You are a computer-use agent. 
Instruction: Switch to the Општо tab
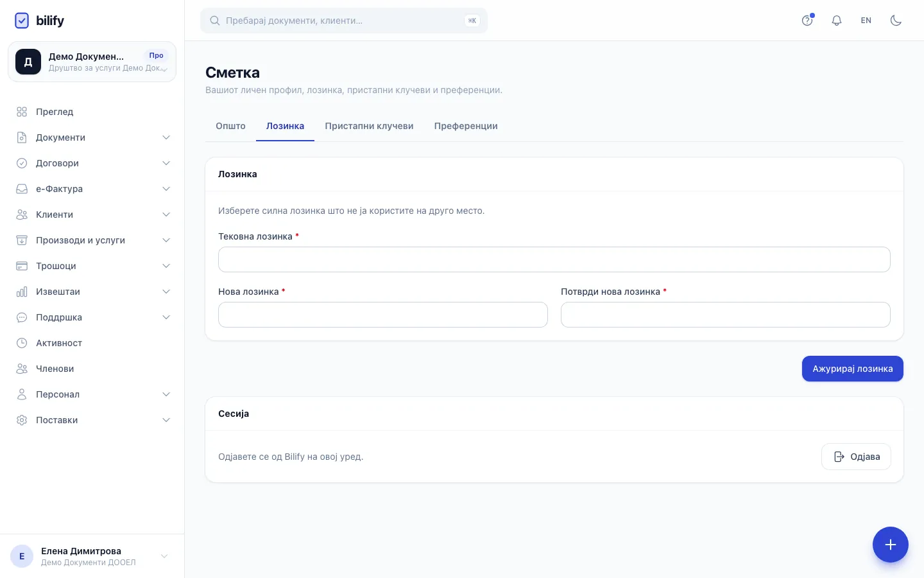pyautogui.click(x=230, y=126)
